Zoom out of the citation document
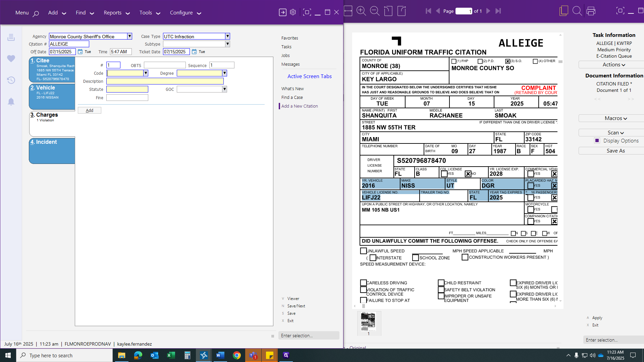Screen dimensions: 644x362 pos(374,11)
